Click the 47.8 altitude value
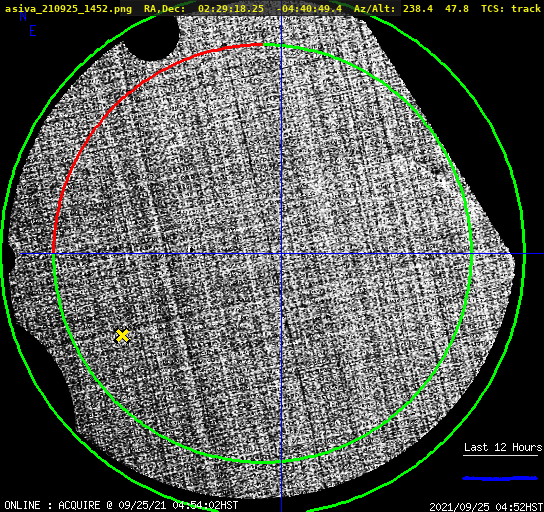This screenshot has height=512, width=544. [457, 9]
